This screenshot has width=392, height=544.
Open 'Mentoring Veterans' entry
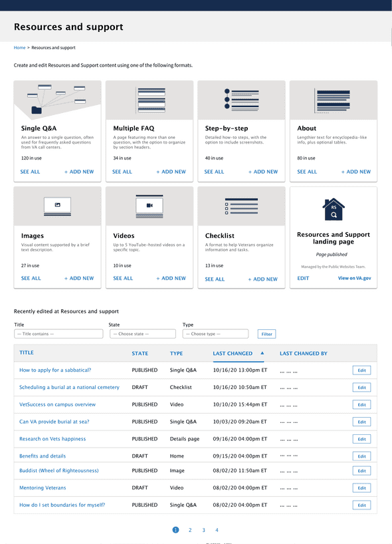[x=43, y=487]
